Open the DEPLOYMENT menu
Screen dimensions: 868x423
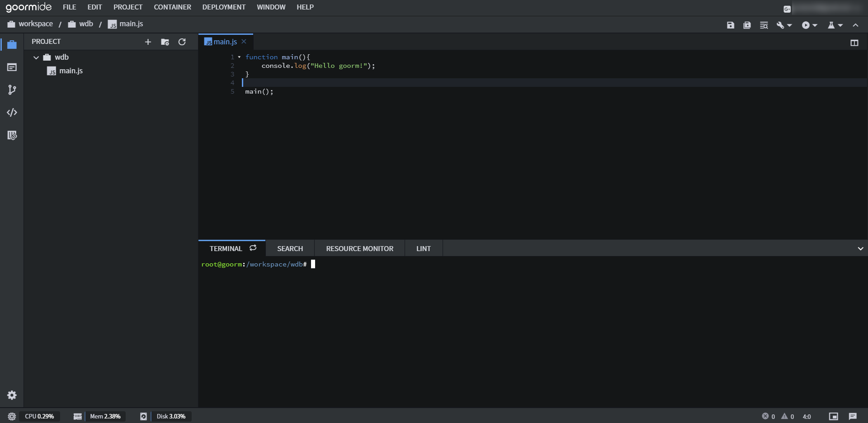(224, 7)
